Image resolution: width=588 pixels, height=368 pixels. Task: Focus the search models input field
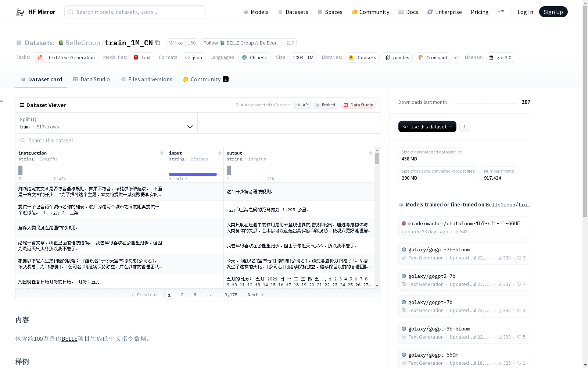point(135,12)
